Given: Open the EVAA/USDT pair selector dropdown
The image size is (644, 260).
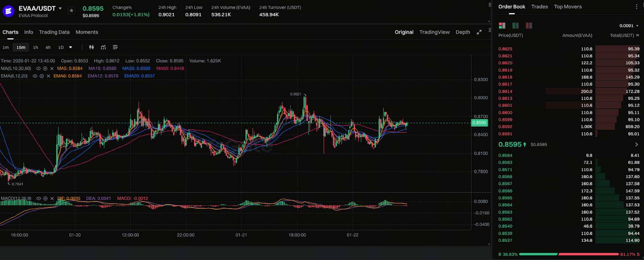Looking at the screenshot, I should coord(60,8).
